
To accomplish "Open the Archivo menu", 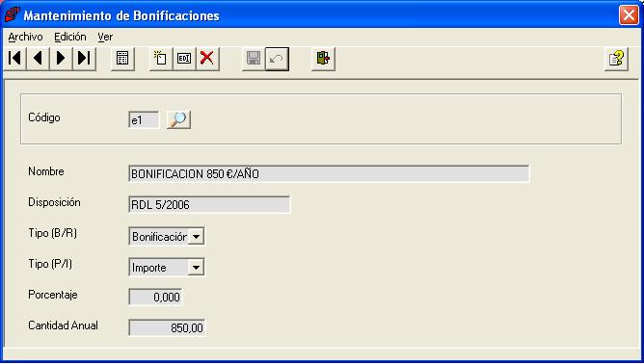I will (x=25, y=37).
